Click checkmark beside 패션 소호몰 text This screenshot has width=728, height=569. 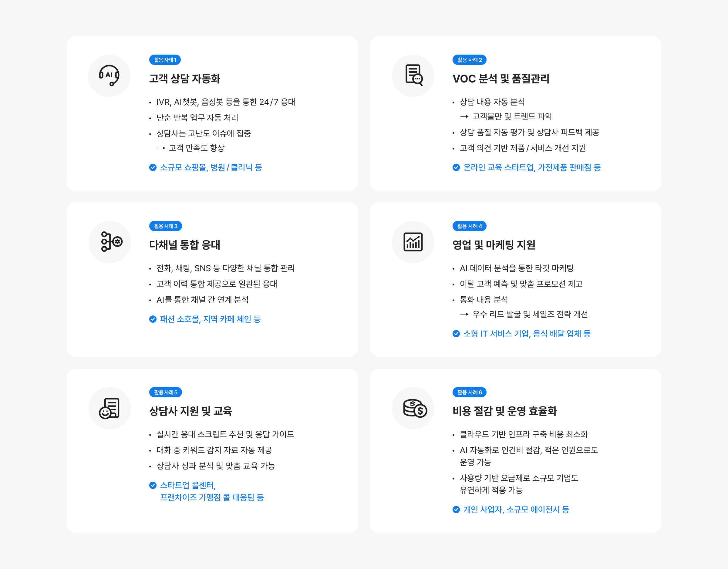(153, 319)
